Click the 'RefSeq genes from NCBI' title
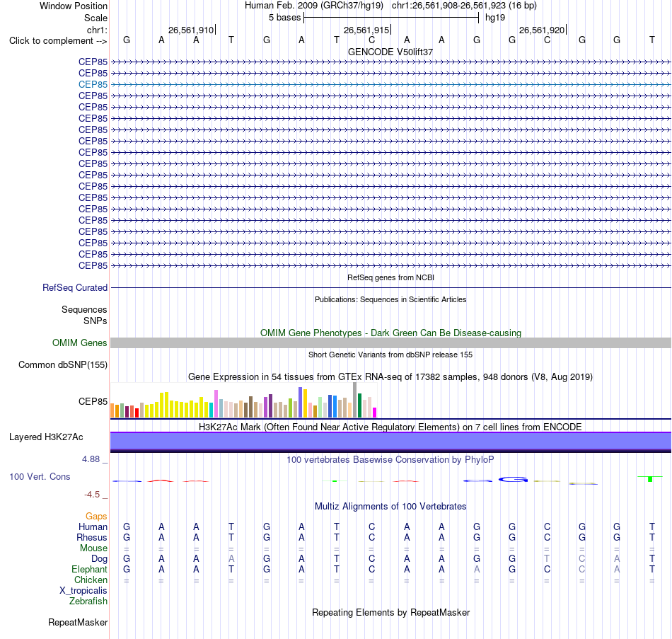Viewport: 672px width, 639px height. 390,277
